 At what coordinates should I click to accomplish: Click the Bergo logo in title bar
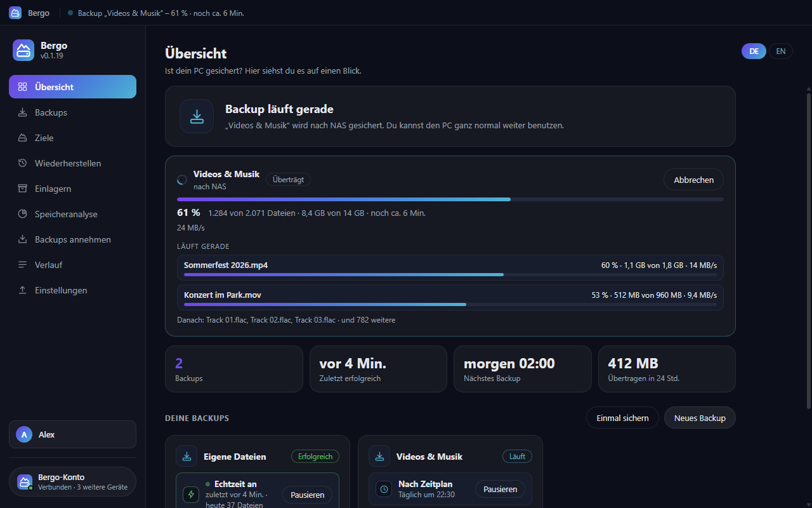coord(15,13)
